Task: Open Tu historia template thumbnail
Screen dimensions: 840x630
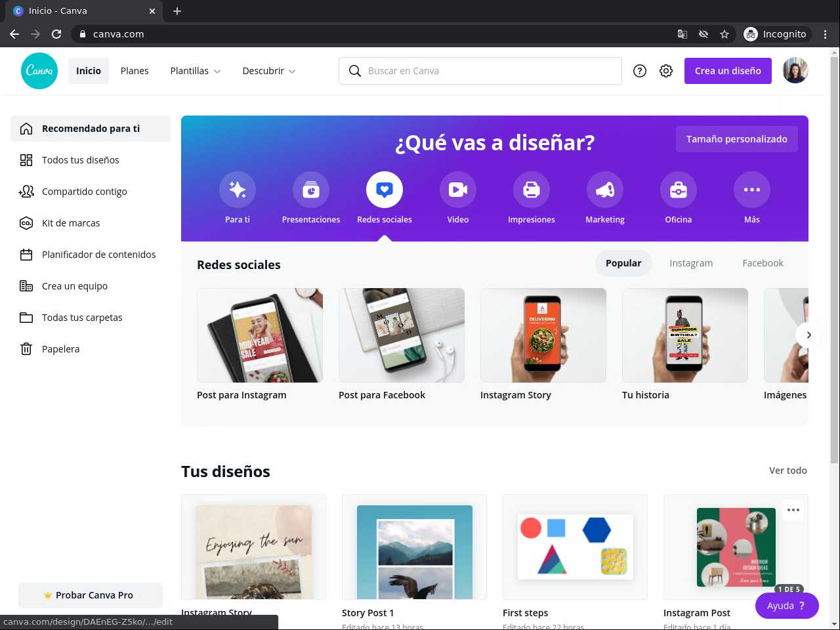Action: [685, 335]
